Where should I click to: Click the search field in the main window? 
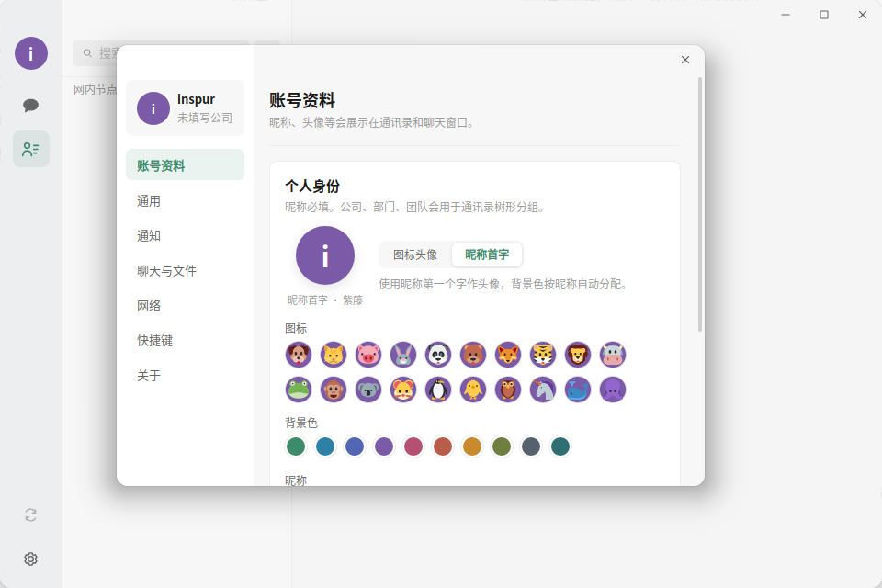click(x=161, y=53)
